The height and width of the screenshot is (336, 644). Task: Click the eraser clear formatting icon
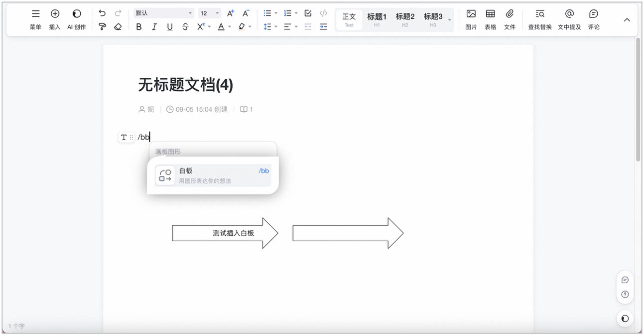(x=118, y=27)
